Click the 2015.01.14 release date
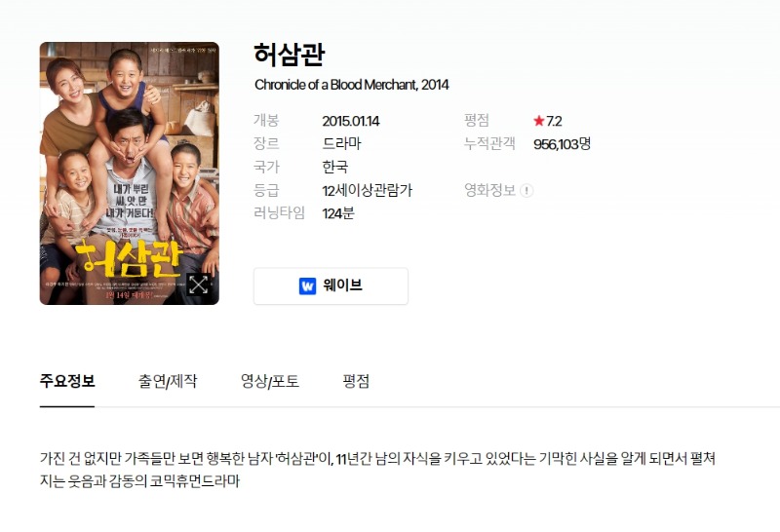The width and height of the screenshot is (780, 532). (351, 121)
